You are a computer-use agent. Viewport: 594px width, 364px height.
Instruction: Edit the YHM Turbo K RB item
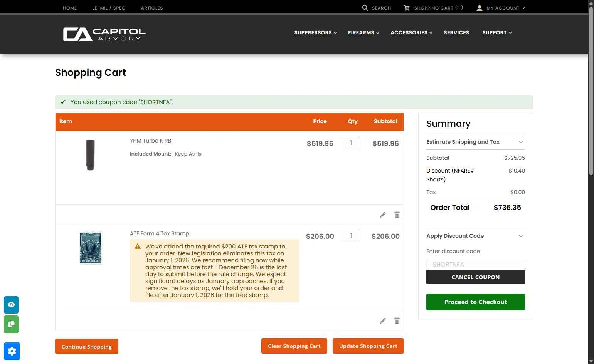(383, 215)
